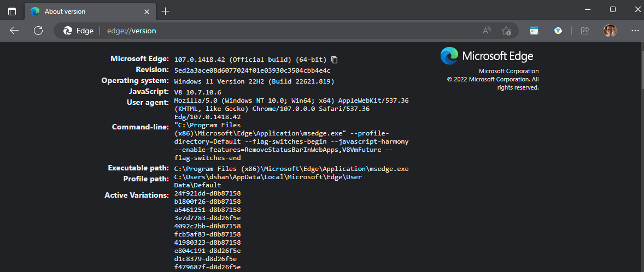Refresh the edge://version page

(x=38, y=31)
